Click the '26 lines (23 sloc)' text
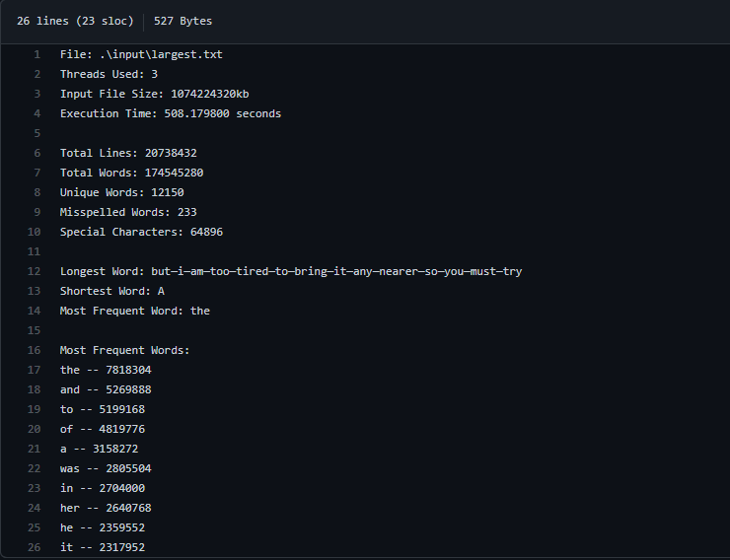 pyautogui.click(x=75, y=22)
